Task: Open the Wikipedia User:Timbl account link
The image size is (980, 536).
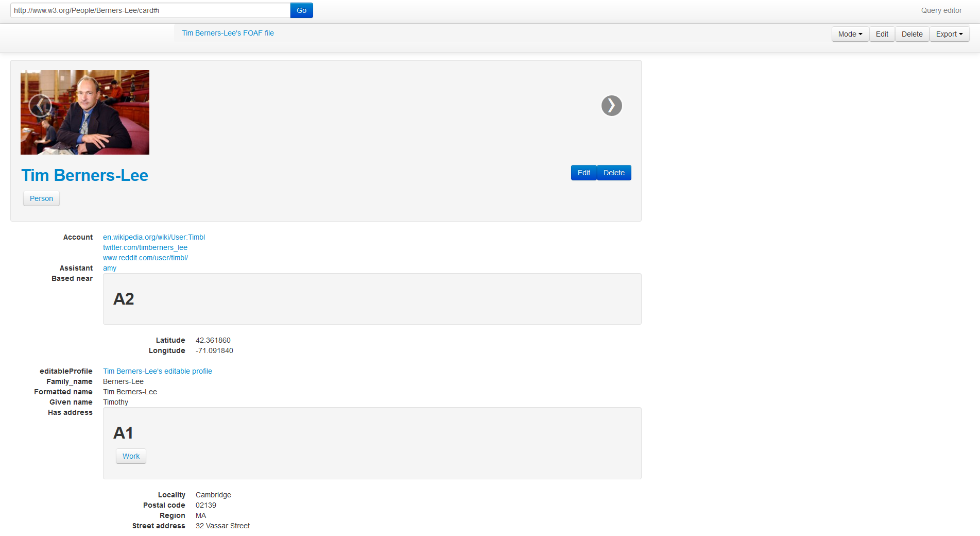Action: click(153, 237)
